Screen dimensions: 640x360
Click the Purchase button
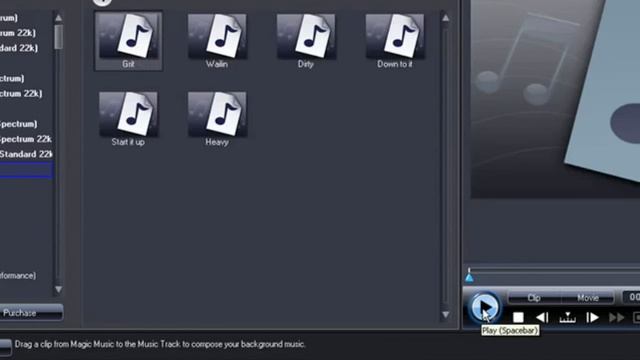pos(31,313)
